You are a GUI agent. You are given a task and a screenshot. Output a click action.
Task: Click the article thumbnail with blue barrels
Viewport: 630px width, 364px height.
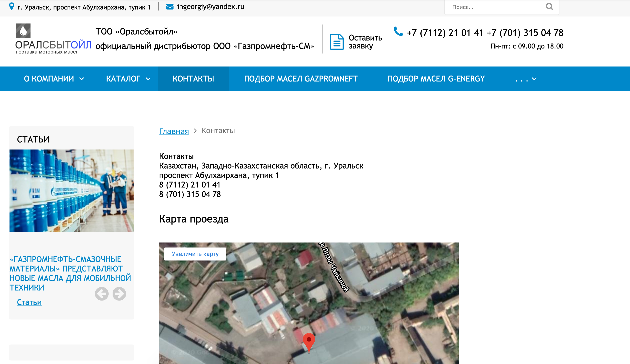(x=72, y=191)
